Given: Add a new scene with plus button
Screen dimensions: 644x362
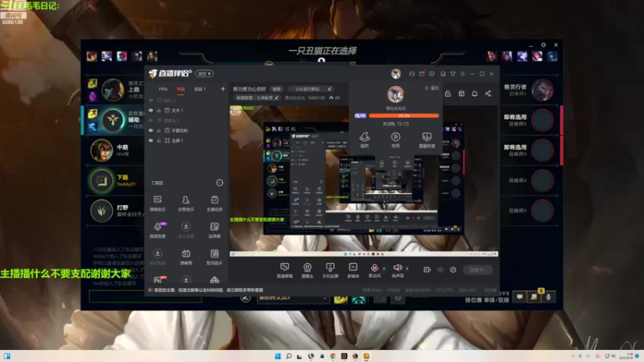Looking at the screenshot, I should [x=223, y=89].
